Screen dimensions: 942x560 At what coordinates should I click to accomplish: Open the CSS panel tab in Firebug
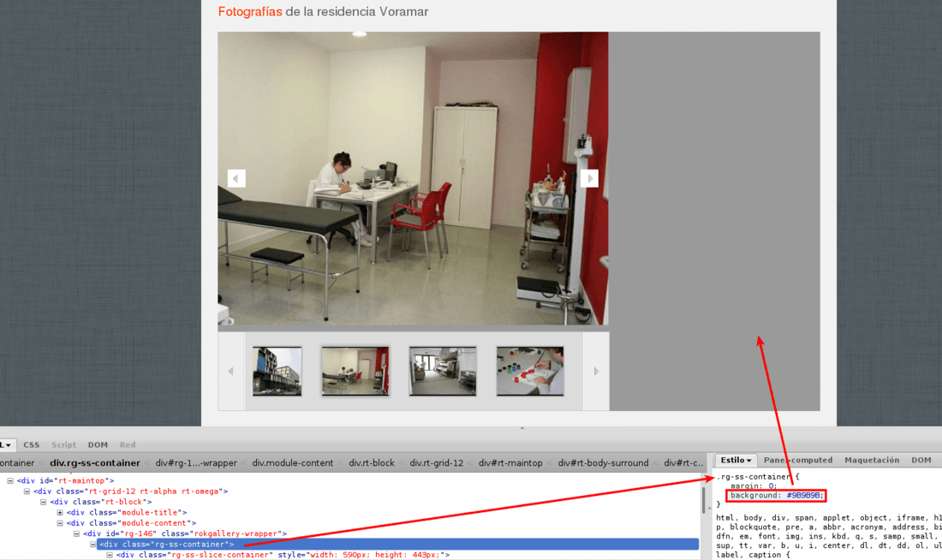tap(31, 444)
